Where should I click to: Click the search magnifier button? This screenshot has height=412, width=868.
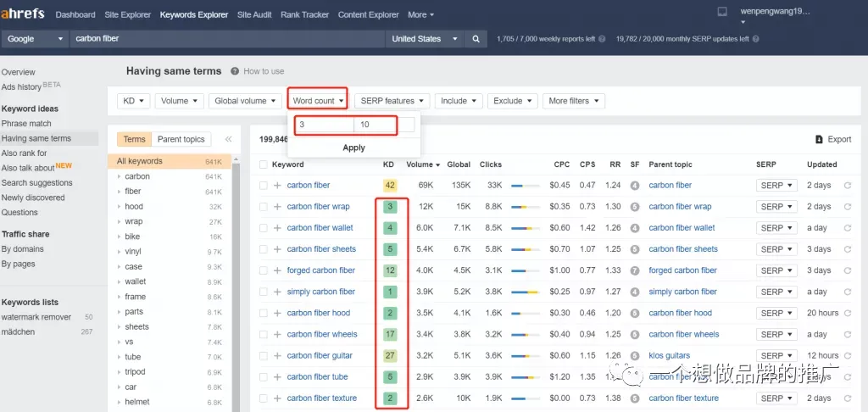(x=476, y=39)
